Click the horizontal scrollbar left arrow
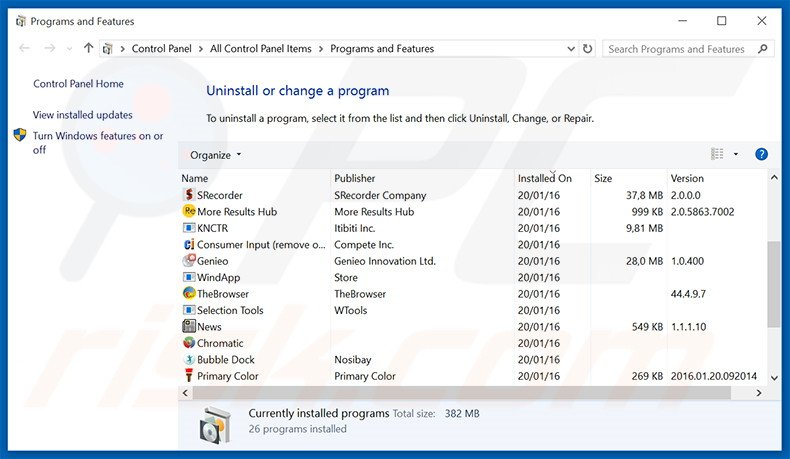 pos(185,393)
